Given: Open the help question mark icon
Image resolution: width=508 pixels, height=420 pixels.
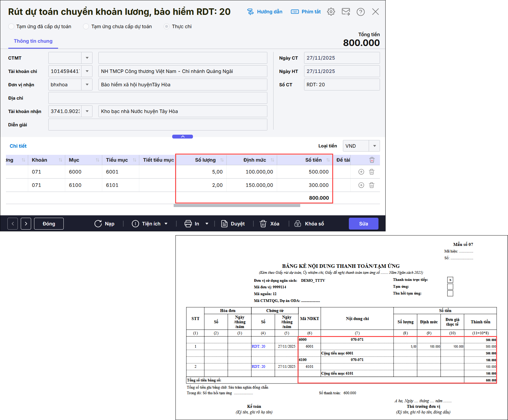Looking at the screenshot, I should [360, 12].
